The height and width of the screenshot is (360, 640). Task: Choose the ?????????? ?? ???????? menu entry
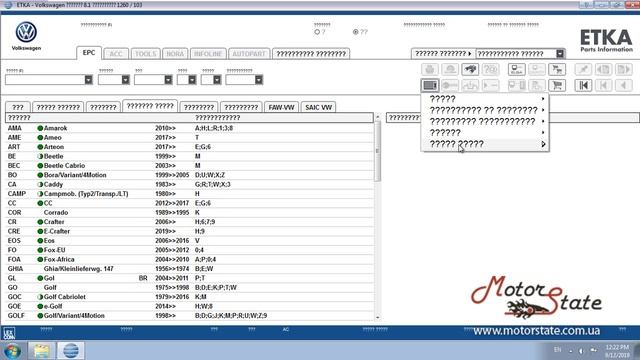pyautogui.click(x=485, y=110)
